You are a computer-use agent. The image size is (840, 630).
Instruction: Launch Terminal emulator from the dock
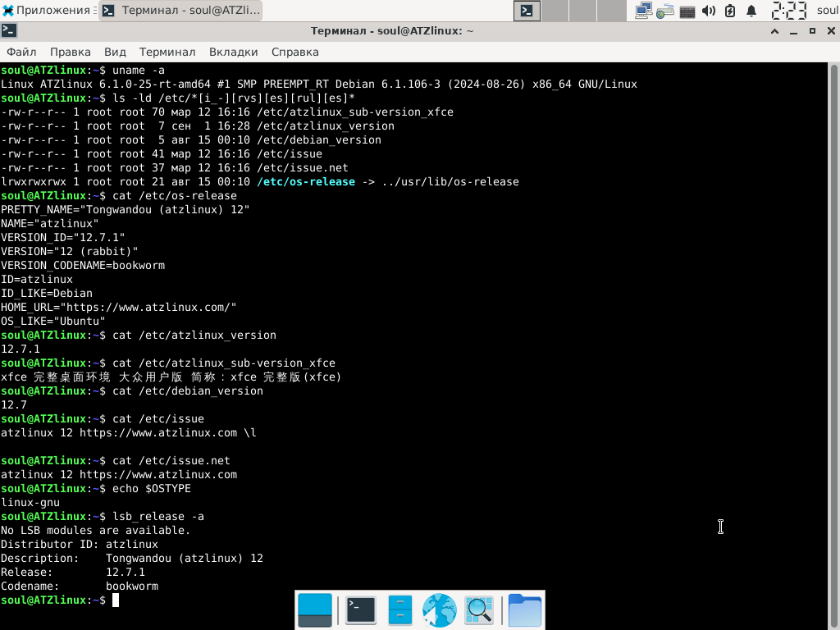[361, 610]
